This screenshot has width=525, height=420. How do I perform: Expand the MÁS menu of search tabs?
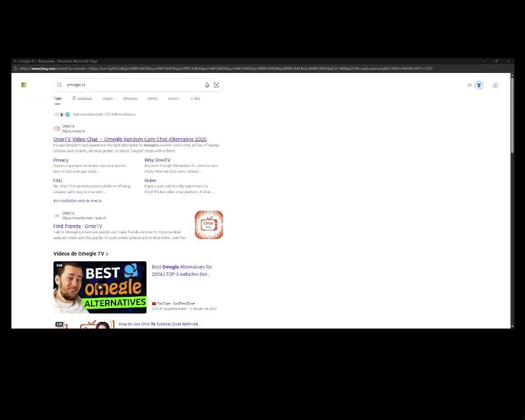(x=195, y=99)
